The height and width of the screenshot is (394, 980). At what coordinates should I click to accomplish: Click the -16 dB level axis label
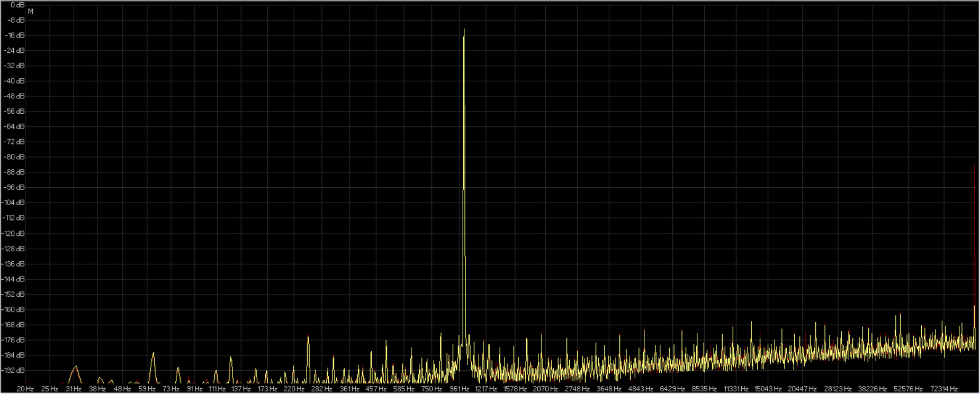click(x=15, y=35)
